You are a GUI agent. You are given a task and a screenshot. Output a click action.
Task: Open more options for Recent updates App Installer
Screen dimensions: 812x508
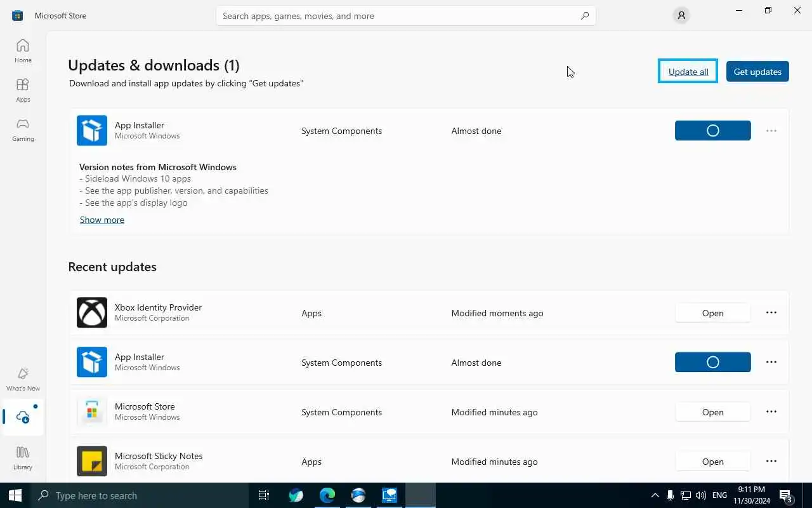tap(771, 362)
